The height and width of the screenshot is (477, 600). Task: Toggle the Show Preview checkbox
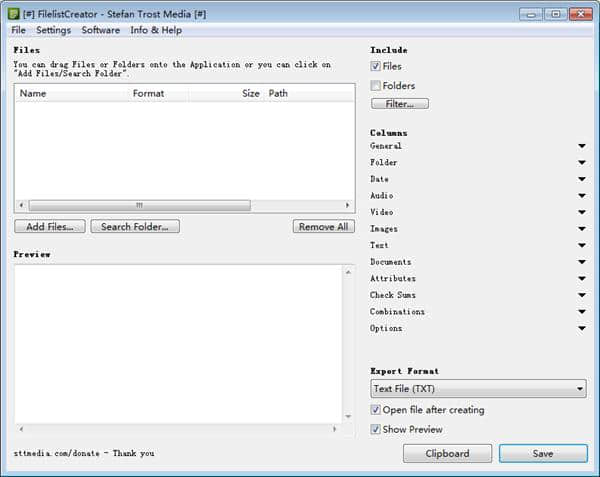376,429
